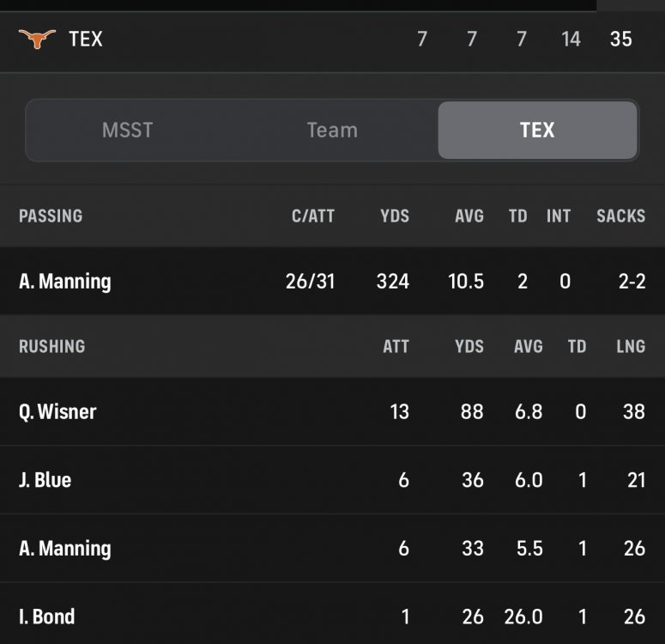Open Q. Wisner player profile

(x=57, y=412)
